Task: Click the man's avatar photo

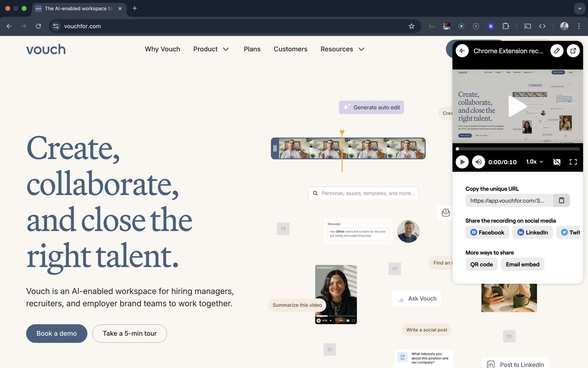Action: click(408, 231)
